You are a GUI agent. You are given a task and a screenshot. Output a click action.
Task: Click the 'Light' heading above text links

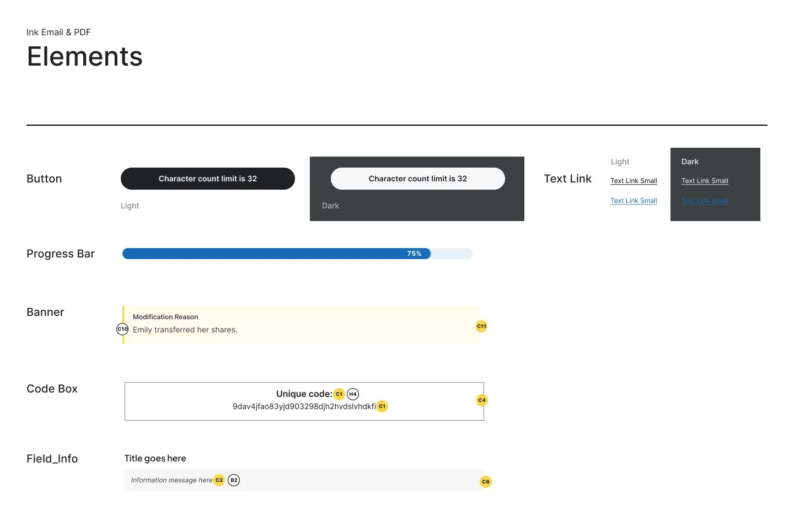(620, 162)
